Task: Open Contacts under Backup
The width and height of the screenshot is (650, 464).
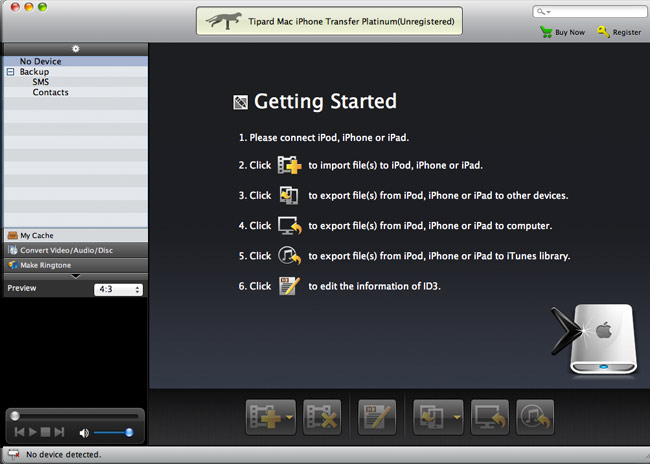Action: [x=51, y=92]
